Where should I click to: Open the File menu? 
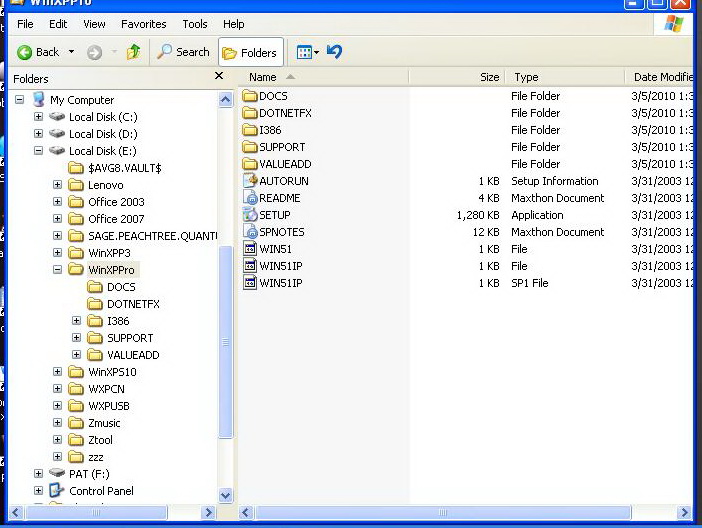pos(25,24)
